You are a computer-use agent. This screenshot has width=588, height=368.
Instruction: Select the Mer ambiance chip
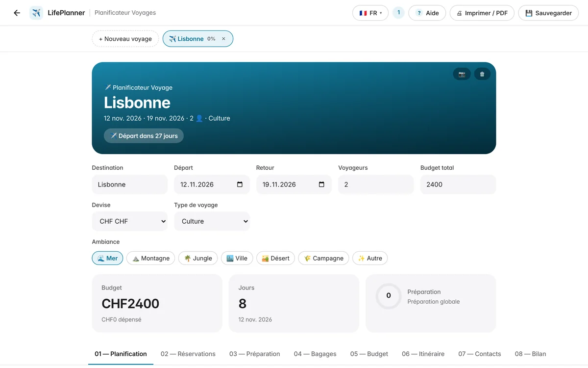107,258
